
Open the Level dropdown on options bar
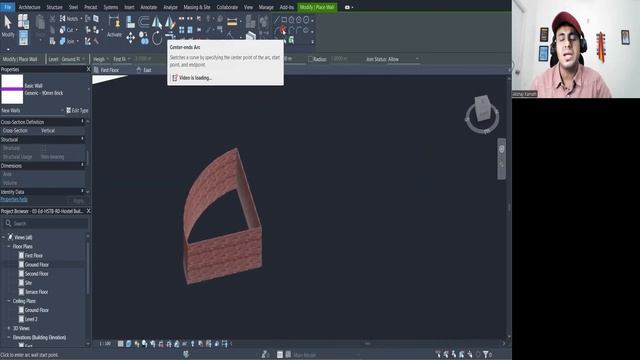[x=73, y=59]
